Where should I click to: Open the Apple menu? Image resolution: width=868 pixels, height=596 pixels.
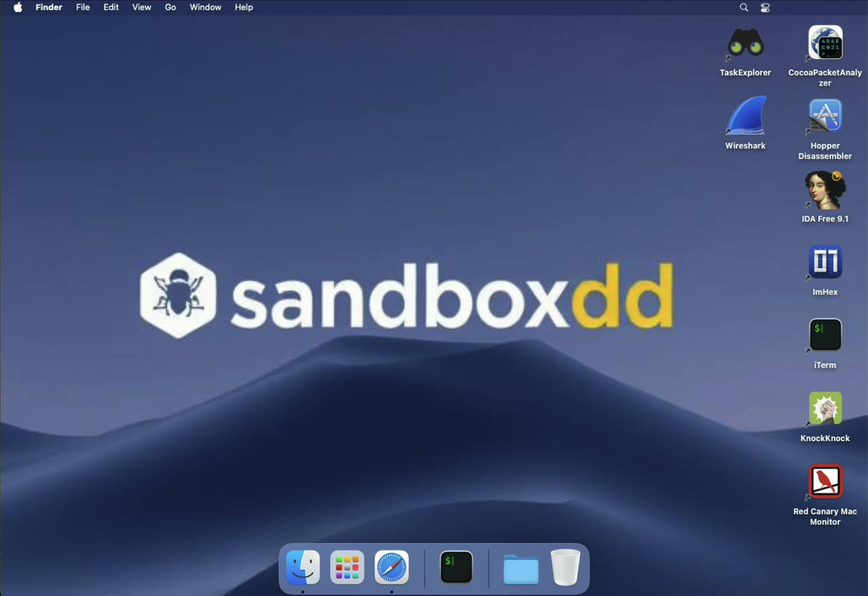[x=17, y=7]
